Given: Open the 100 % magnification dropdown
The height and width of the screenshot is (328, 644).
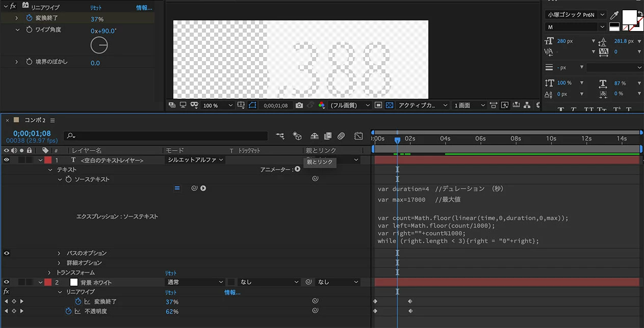Looking at the screenshot, I should pyautogui.click(x=217, y=105).
